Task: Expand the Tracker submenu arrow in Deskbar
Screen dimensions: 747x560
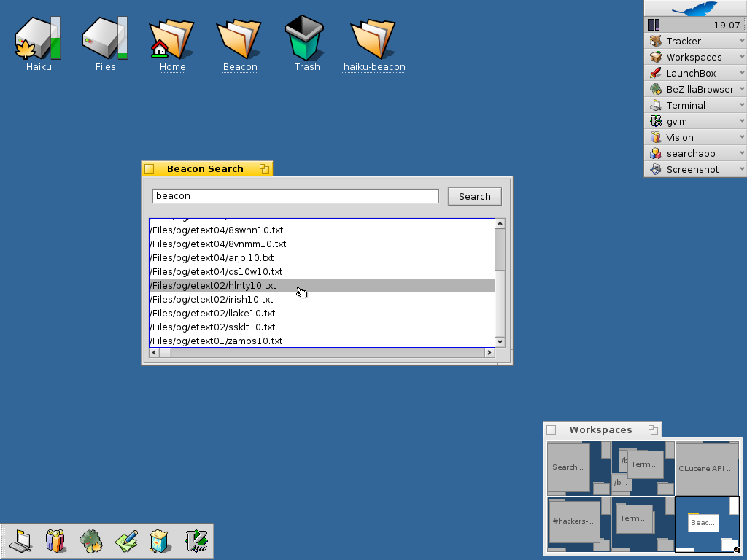Action: click(x=741, y=41)
